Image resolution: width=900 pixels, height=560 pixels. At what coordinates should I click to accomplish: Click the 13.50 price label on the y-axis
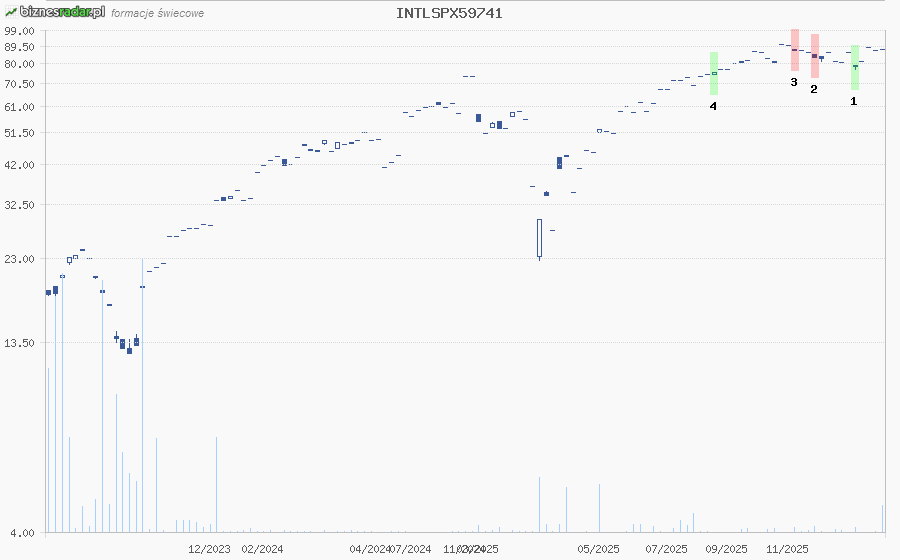pos(20,343)
